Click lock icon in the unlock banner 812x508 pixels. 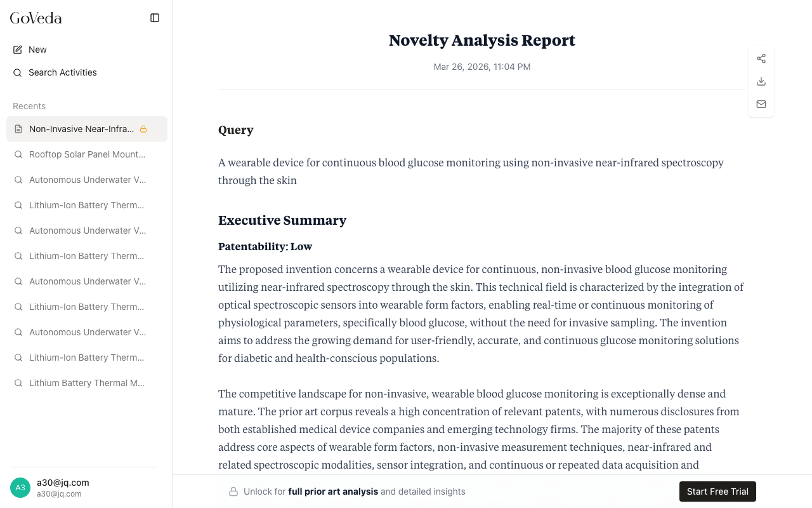tap(233, 491)
